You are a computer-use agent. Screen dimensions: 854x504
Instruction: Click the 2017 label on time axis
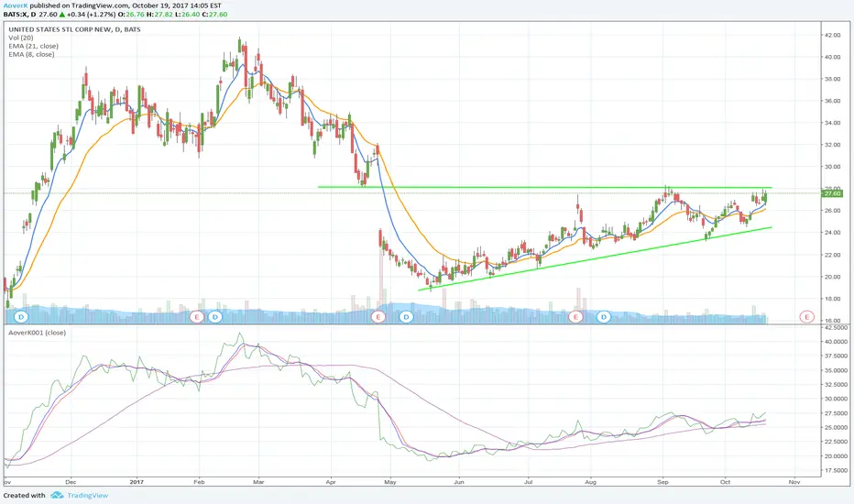pyautogui.click(x=137, y=482)
